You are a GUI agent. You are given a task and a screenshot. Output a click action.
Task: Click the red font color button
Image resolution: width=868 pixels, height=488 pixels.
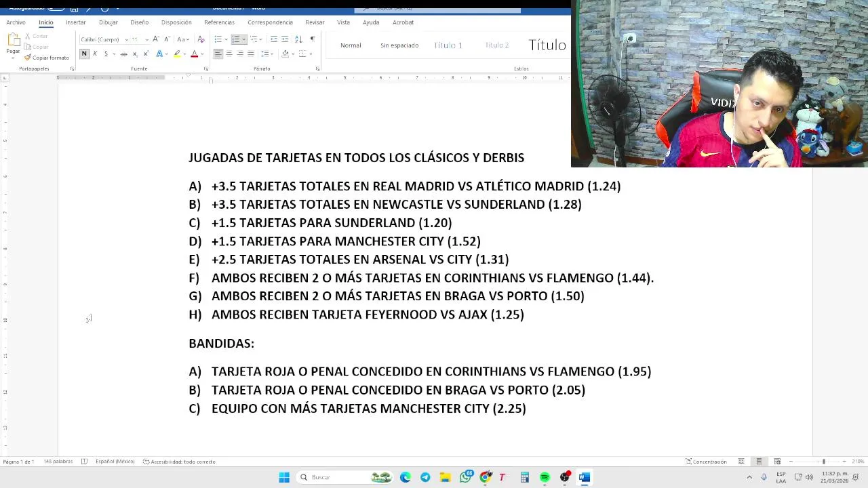(194, 54)
